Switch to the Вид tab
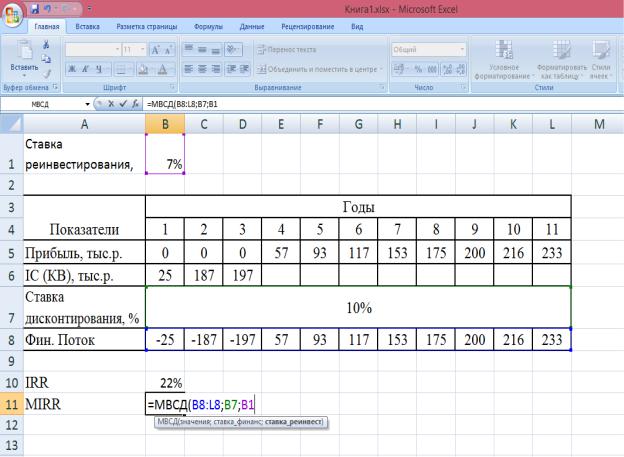Viewport: 624px width, 457px height. 357,27
